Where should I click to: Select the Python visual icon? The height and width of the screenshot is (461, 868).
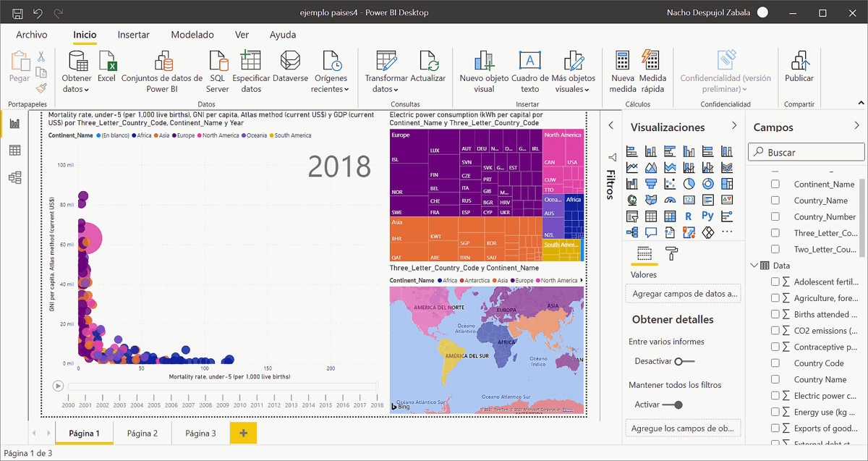coord(708,216)
